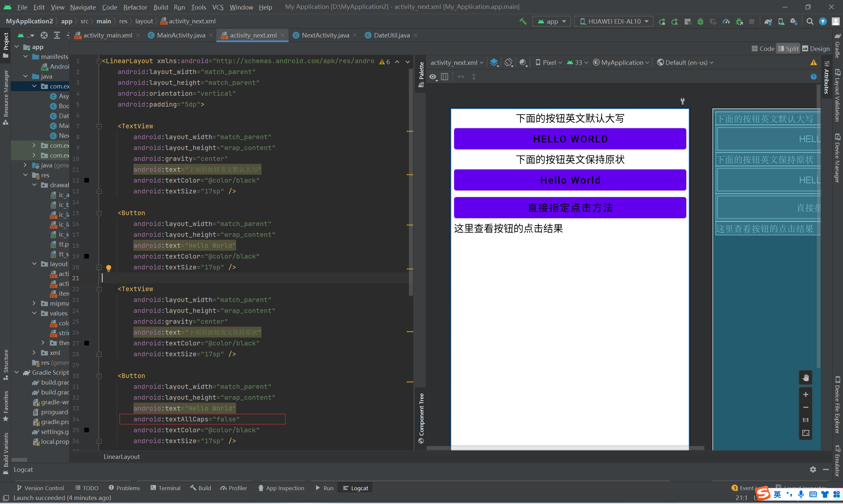
Task: Click the Select Opened File target icon
Action: click(44, 35)
